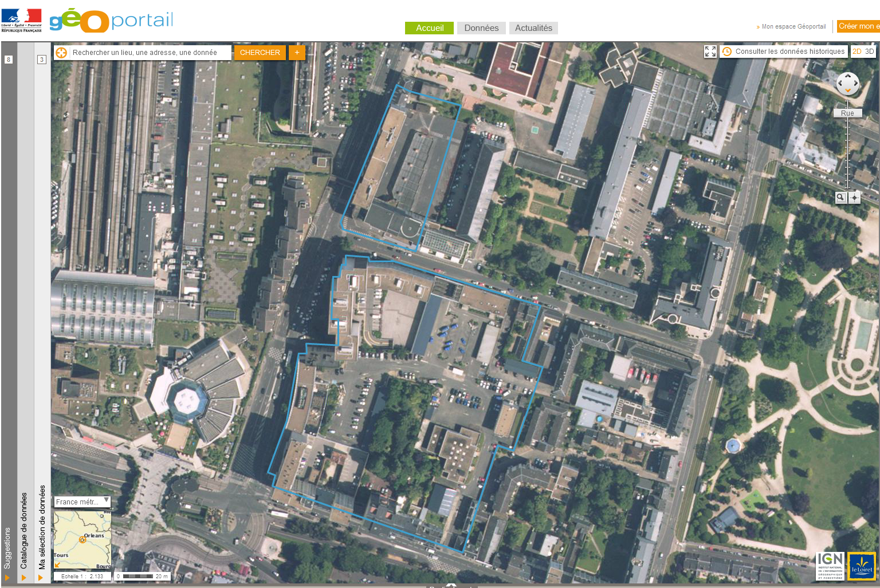
Task: Open the France métr... territory dropdown
Action: click(x=82, y=502)
